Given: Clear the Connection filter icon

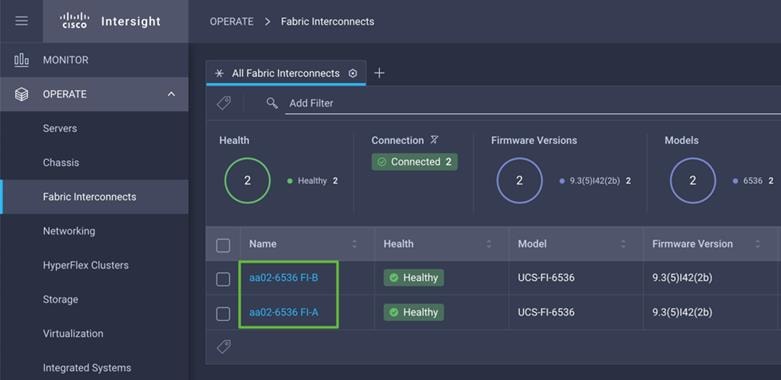Looking at the screenshot, I should pyautogui.click(x=434, y=140).
